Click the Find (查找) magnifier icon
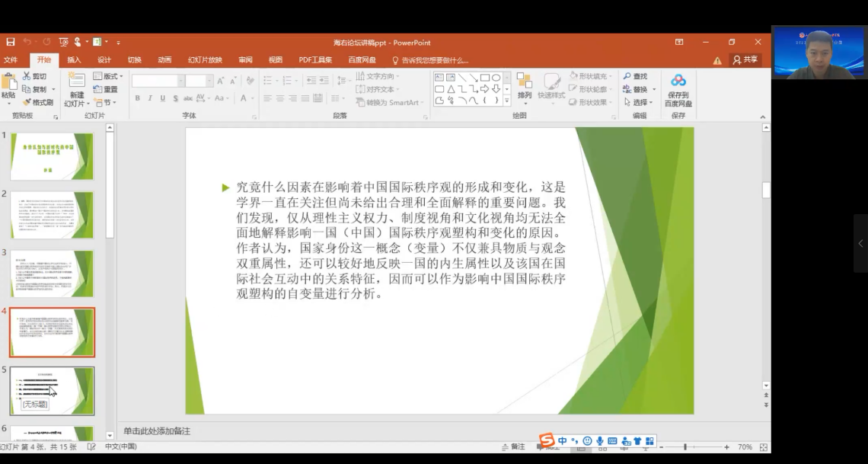The height and width of the screenshot is (464, 868). click(627, 76)
